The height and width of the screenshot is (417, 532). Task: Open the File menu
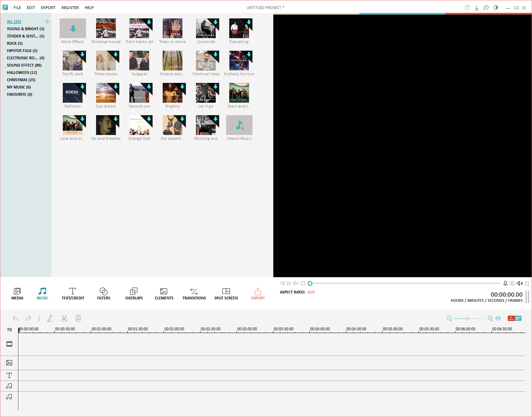click(17, 8)
